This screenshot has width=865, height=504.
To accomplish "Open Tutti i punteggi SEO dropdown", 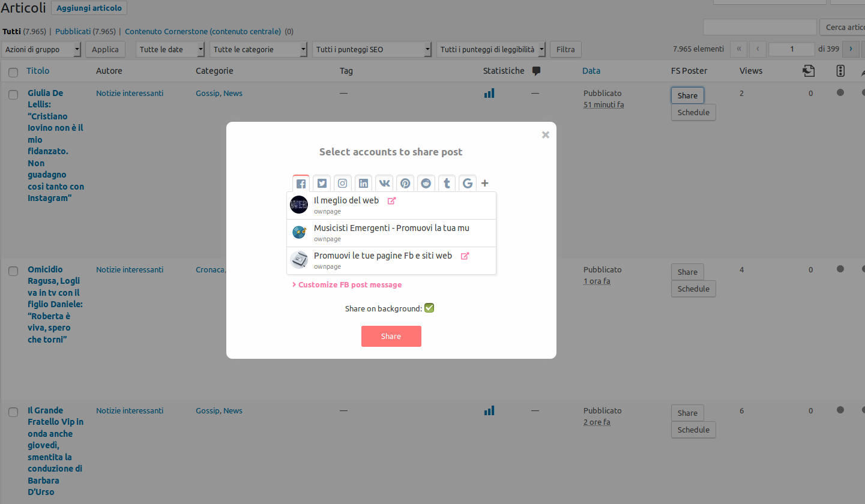I will click(372, 49).
